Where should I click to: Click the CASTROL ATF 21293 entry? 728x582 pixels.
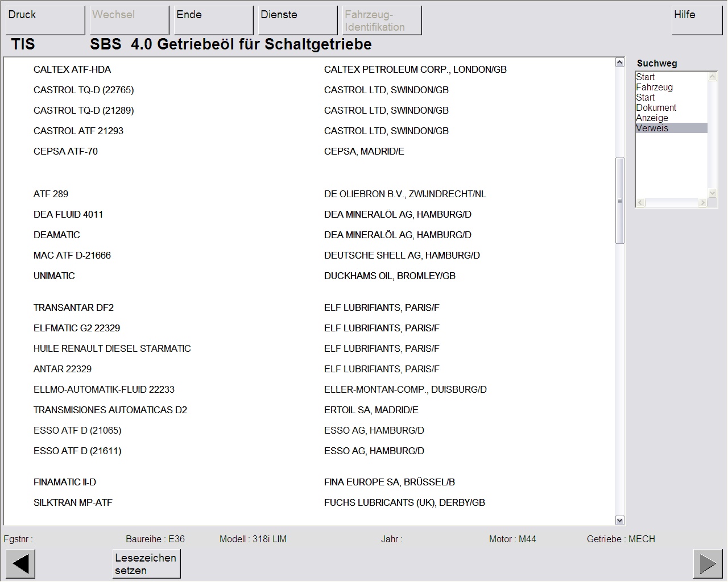click(x=78, y=131)
